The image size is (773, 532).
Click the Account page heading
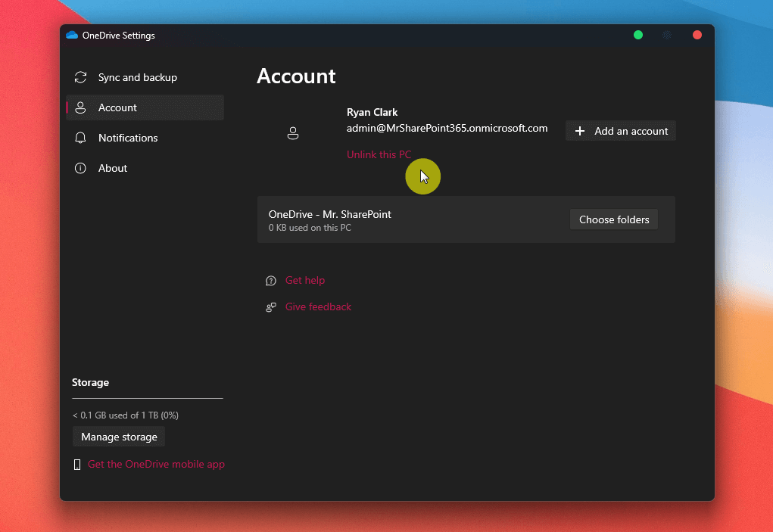point(296,76)
